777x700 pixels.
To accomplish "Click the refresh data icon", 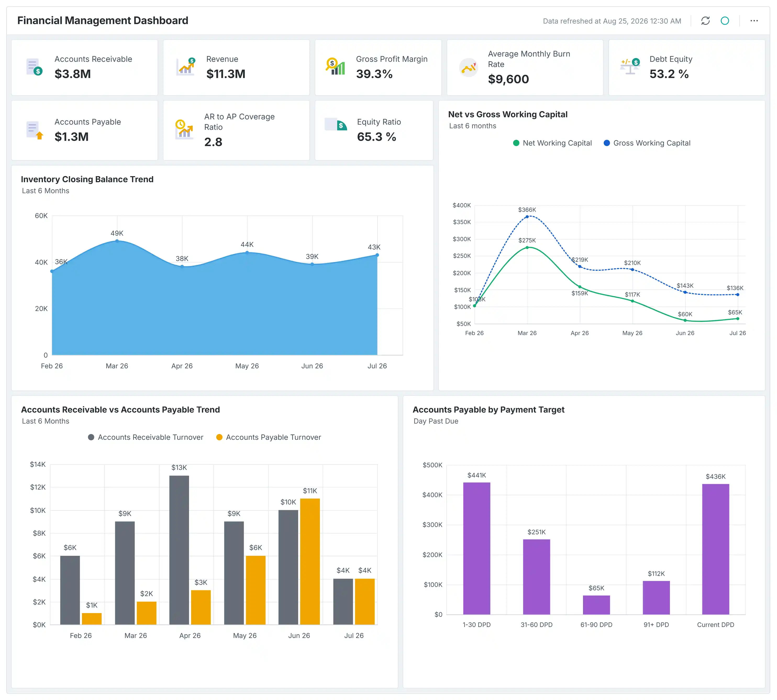I will pos(705,21).
